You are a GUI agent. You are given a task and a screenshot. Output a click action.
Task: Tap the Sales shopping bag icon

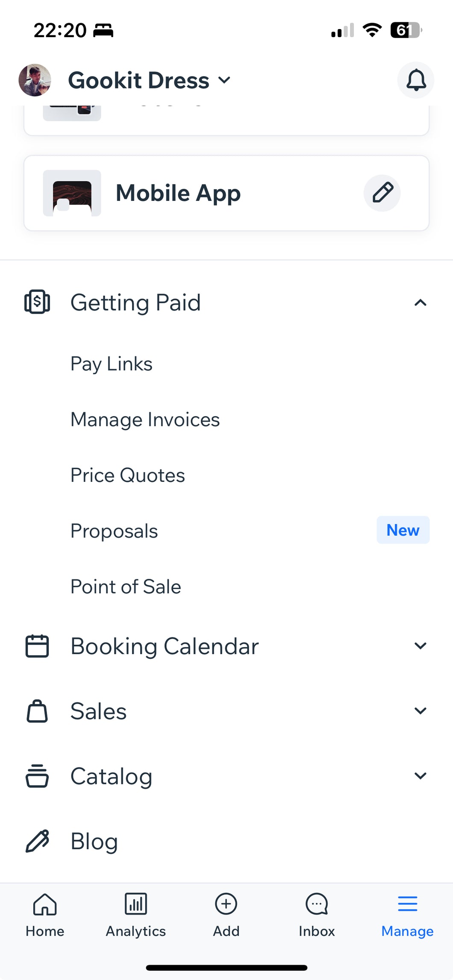coord(37,711)
